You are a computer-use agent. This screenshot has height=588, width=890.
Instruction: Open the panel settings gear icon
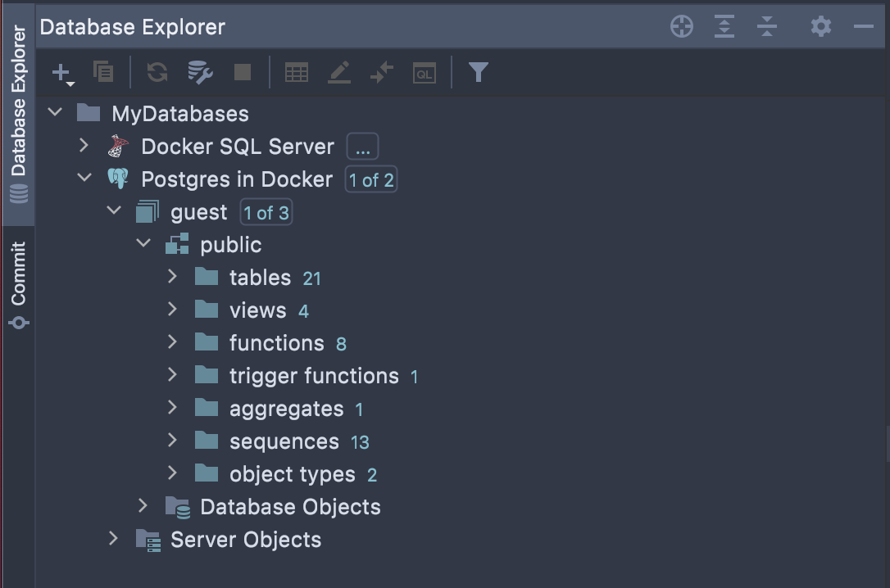pyautogui.click(x=821, y=26)
